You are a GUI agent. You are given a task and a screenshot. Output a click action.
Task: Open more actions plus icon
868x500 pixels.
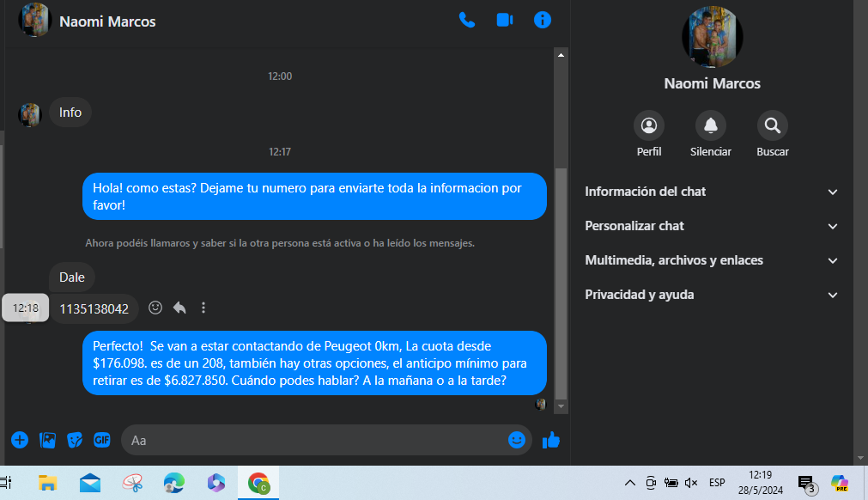20,440
